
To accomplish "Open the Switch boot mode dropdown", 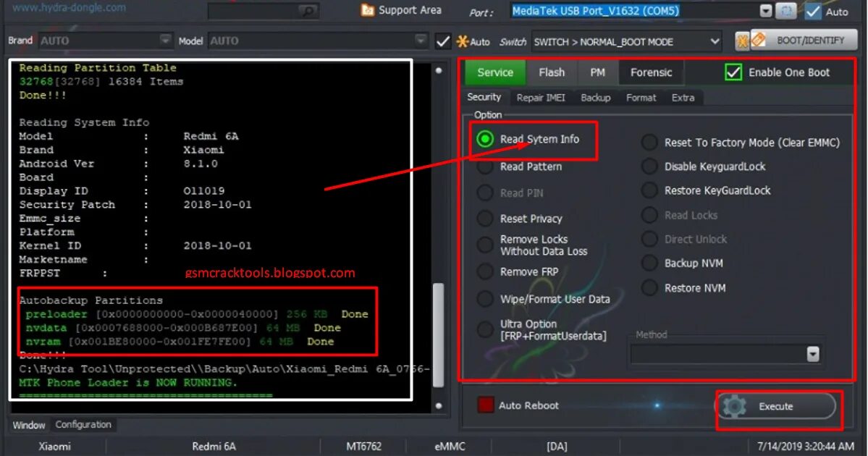I will point(715,41).
